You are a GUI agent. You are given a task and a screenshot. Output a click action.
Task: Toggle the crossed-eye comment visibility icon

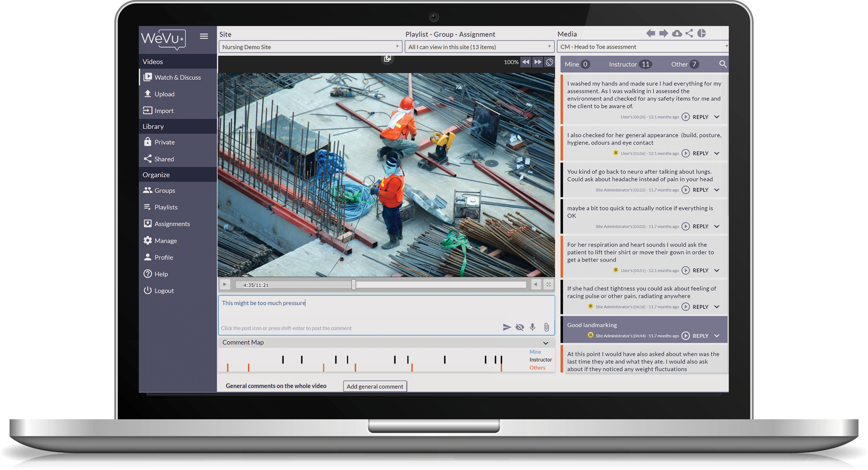click(519, 327)
